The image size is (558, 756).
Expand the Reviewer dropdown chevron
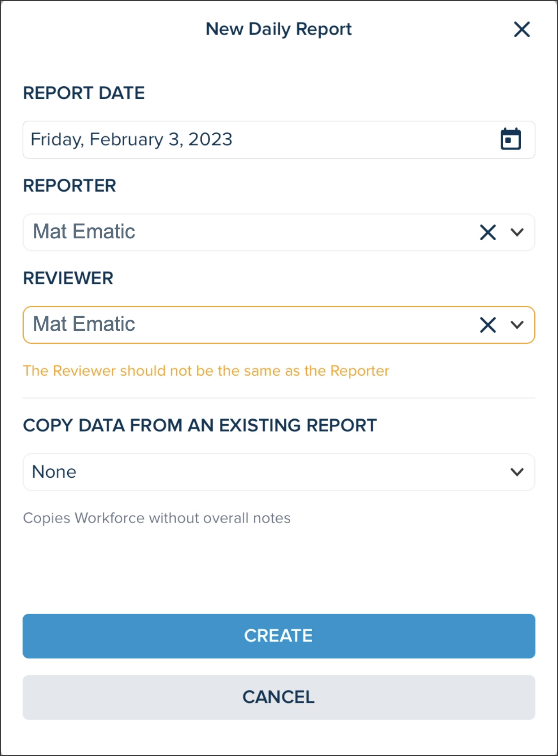point(517,325)
